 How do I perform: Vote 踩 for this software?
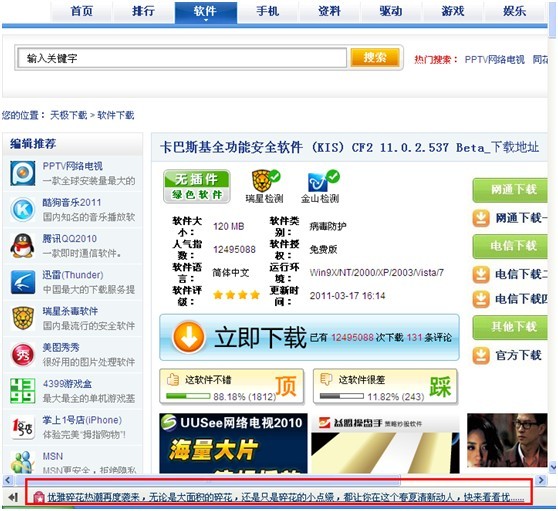pyautogui.click(x=440, y=386)
